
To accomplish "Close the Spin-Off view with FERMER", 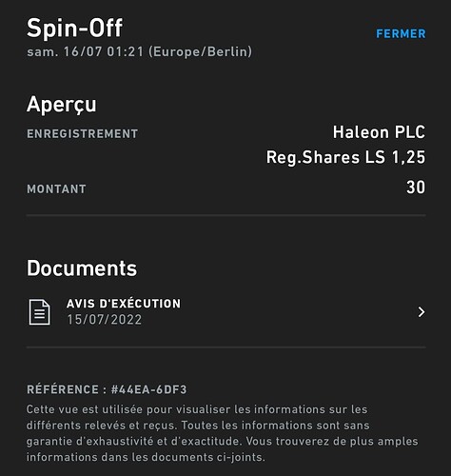I will coord(401,33).
